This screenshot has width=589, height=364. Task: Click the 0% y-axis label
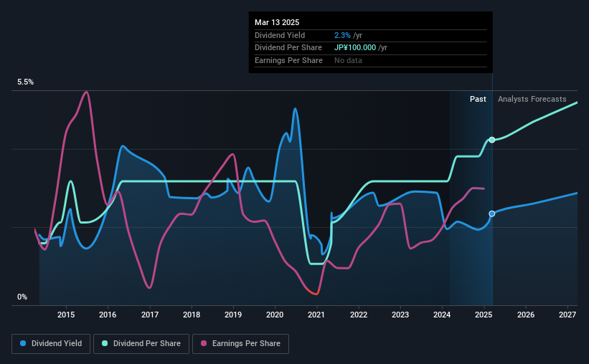coord(22,297)
